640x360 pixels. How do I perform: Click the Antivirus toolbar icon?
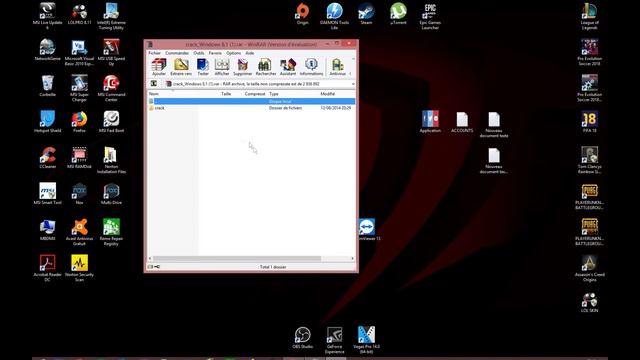[x=338, y=67]
